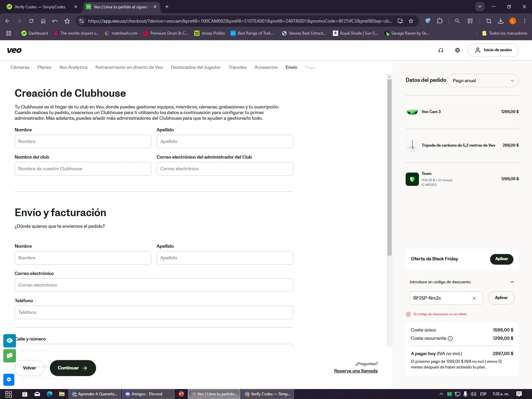Open Retransmisión en directo de Veo tab
Viewport: 532px width, 399px height.
(129, 67)
